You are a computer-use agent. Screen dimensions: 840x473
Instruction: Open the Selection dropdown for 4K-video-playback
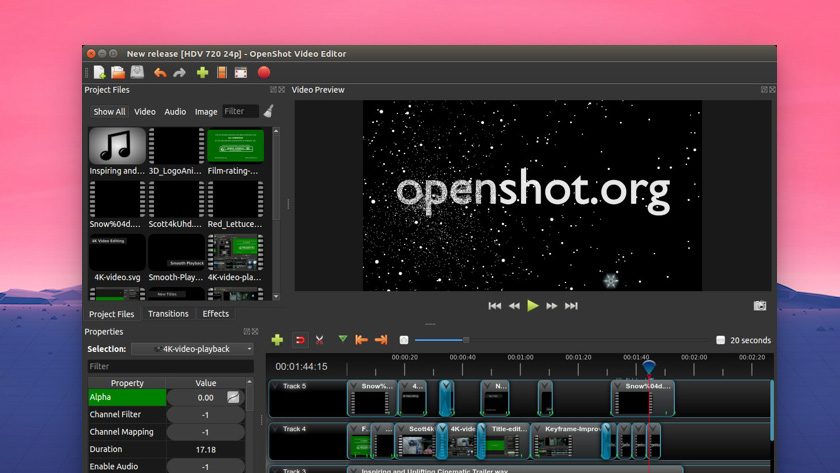pyautogui.click(x=192, y=349)
